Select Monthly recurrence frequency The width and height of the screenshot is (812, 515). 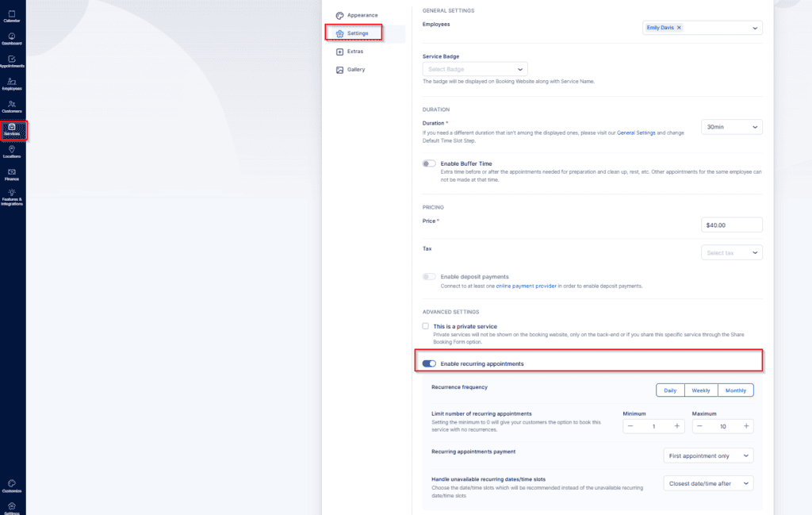[735, 390]
